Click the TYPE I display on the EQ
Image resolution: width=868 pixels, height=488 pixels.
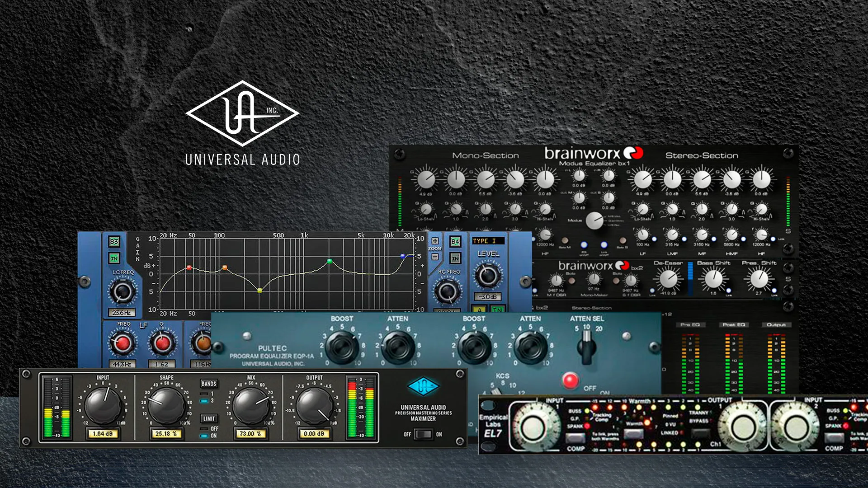click(488, 241)
